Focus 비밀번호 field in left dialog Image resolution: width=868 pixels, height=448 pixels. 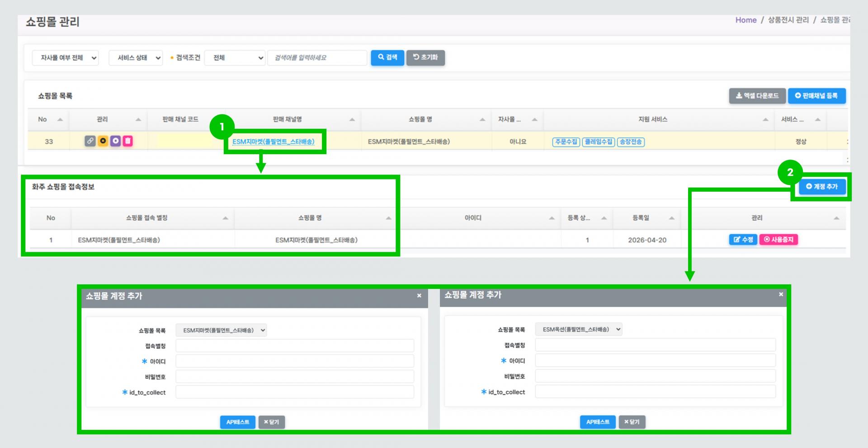(295, 377)
